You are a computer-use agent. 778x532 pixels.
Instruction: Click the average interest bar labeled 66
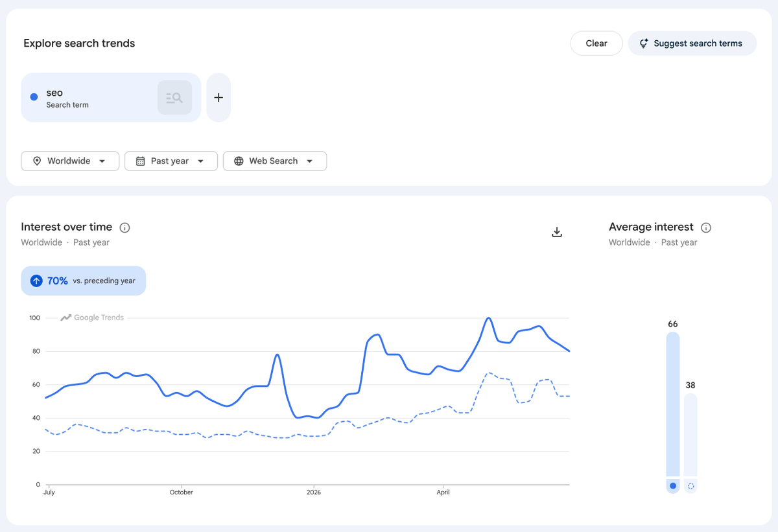click(673, 404)
